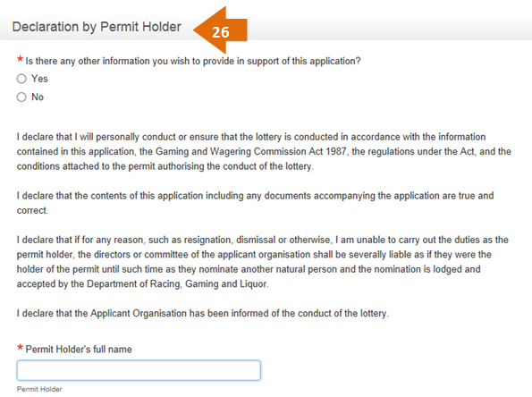Click the 'conditions attached to the permit' line
Image resolution: width=532 pixels, height=397 pixels.
click(165, 166)
